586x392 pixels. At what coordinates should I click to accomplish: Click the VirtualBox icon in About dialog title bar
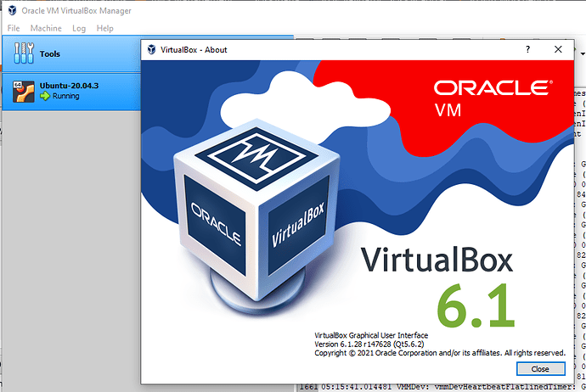pos(151,49)
